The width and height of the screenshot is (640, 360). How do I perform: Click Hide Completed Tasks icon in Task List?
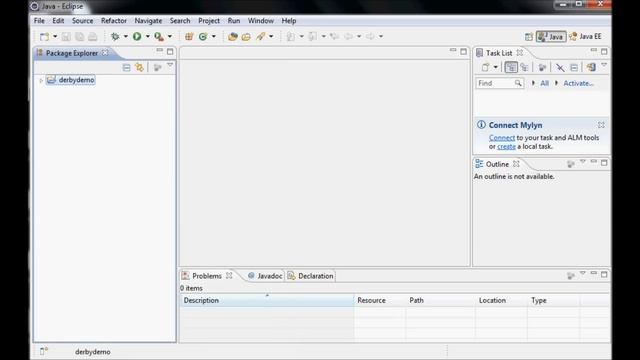coord(560,67)
